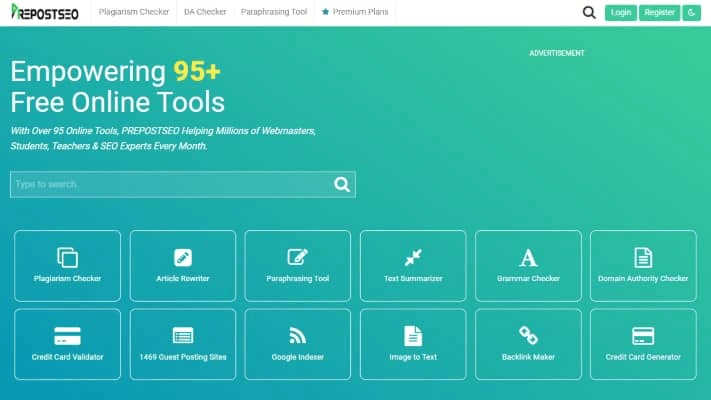
Task: Click the Article Rewriter pencil icon
Action: point(183,257)
